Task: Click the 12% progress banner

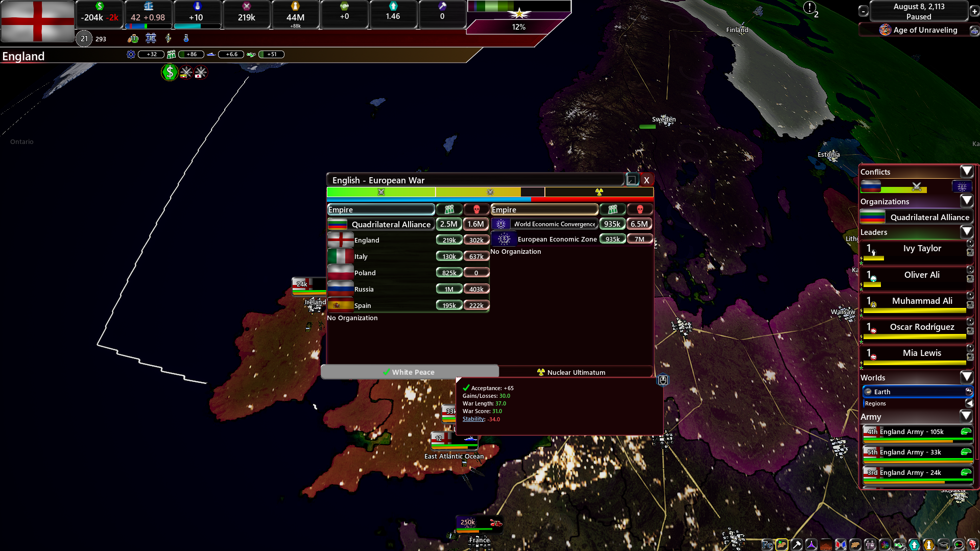Action: [518, 27]
